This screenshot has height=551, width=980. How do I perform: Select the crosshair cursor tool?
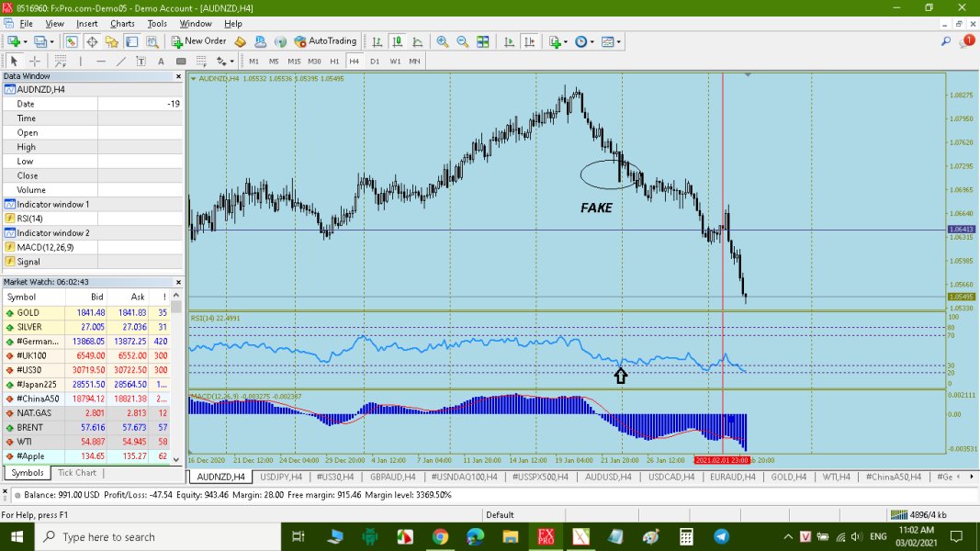click(35, 62)
